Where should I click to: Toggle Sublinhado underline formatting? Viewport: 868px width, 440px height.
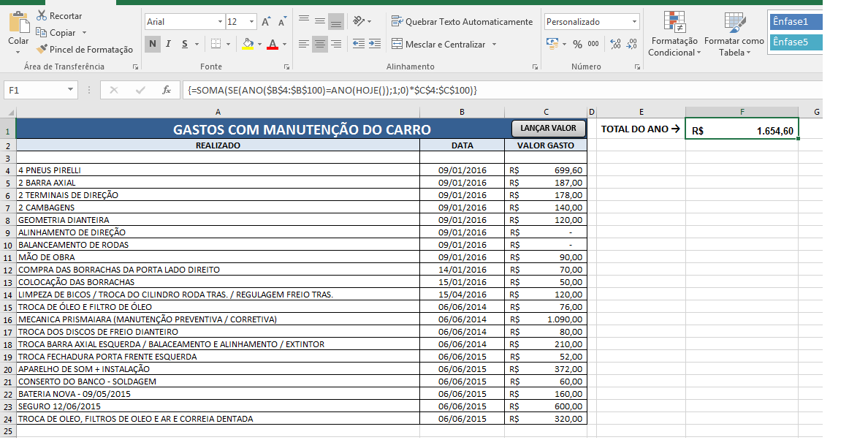pyautogui.click(x=184, y=44)
